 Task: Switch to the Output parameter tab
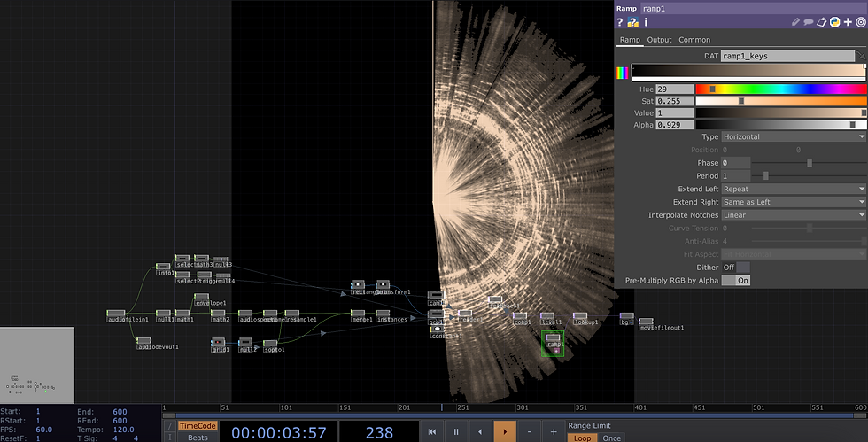pos(659,40)
